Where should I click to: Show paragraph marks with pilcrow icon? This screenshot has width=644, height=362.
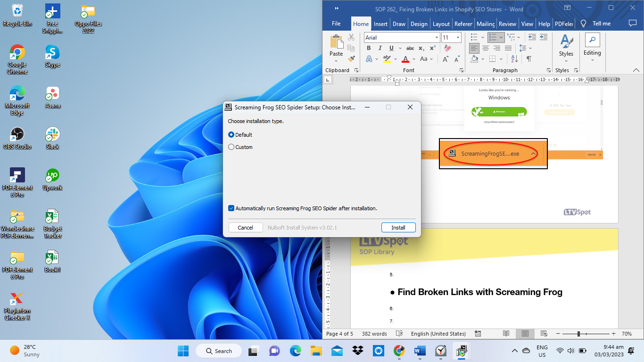pos(529,59)
